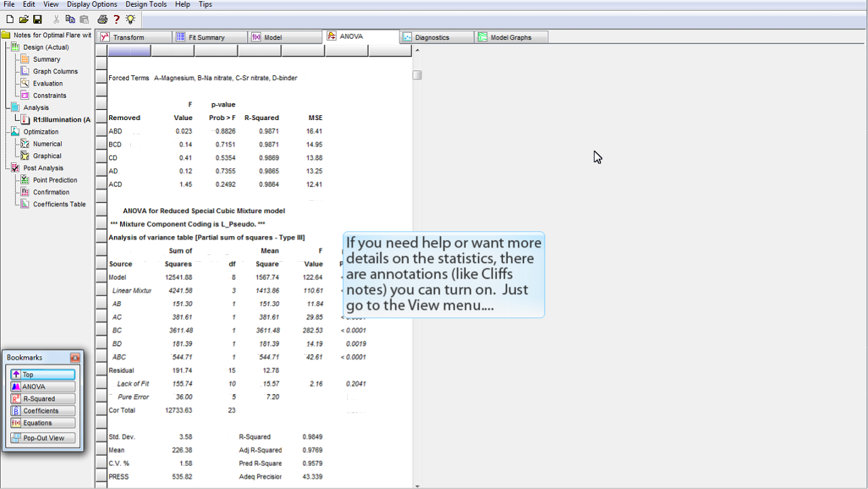
Task: Open the Coefficients Table tree node
Action: [59, 204]
